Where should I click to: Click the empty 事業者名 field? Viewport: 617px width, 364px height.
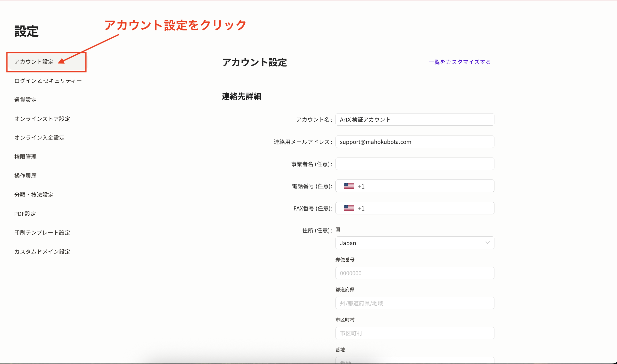click(415, 164)
